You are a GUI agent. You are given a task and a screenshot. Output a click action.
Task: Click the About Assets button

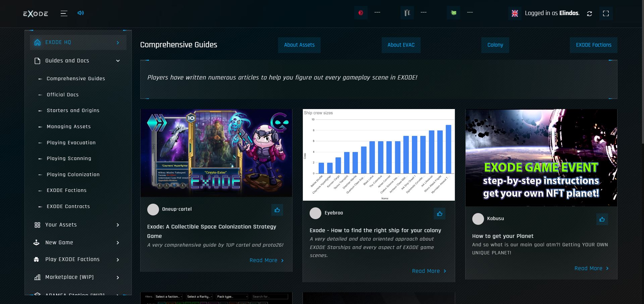point(299,45)
